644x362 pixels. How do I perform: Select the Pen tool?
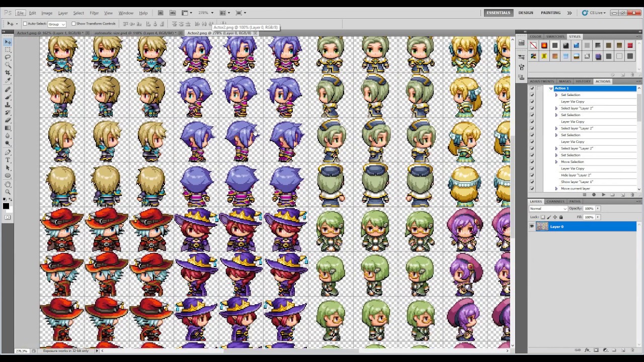(8, 152)
